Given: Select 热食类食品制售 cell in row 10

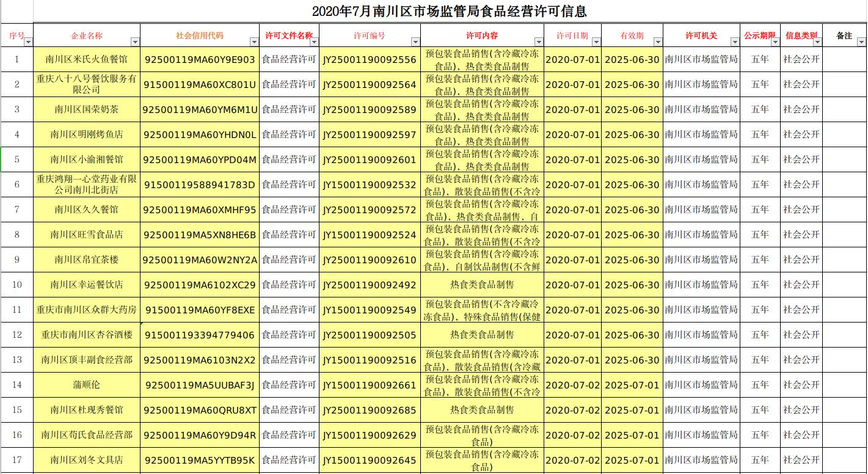Looking at the screenshot, I should coord(482,285).
